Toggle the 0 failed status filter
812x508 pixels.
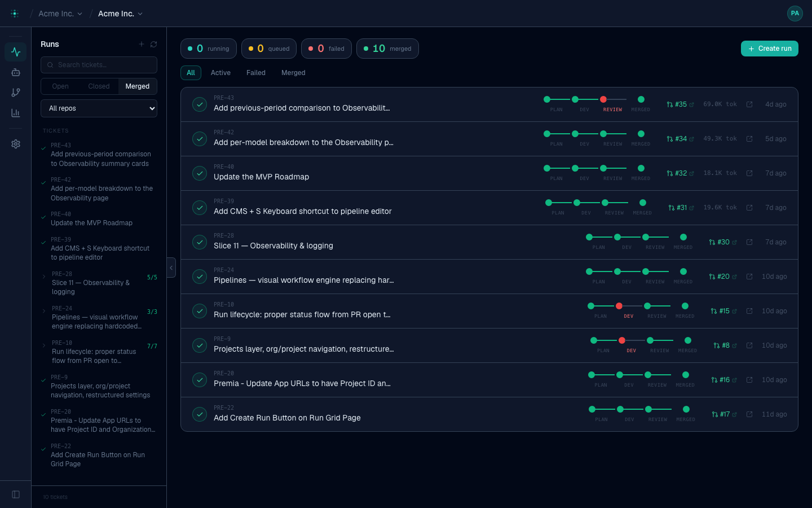click(326, 49)
